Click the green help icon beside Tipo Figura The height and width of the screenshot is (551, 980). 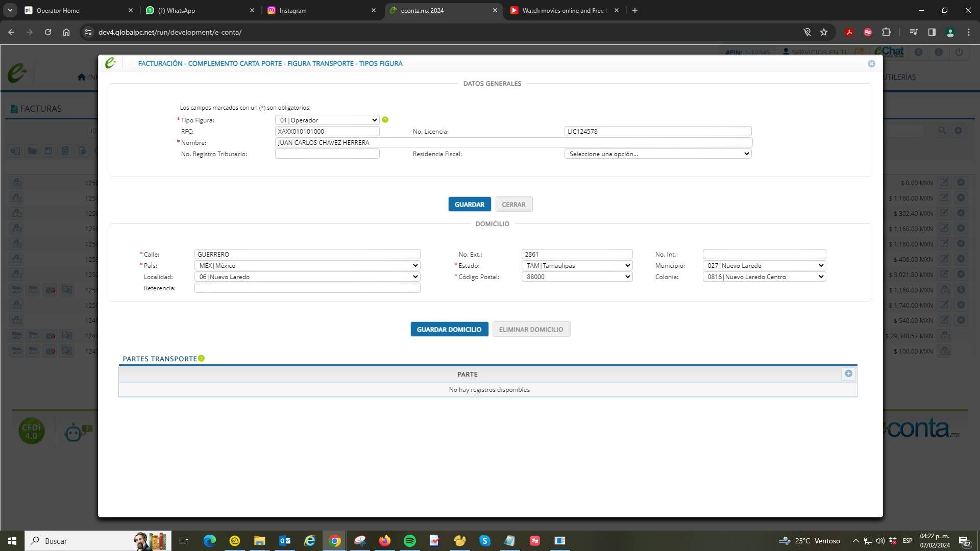click(385, 120)
